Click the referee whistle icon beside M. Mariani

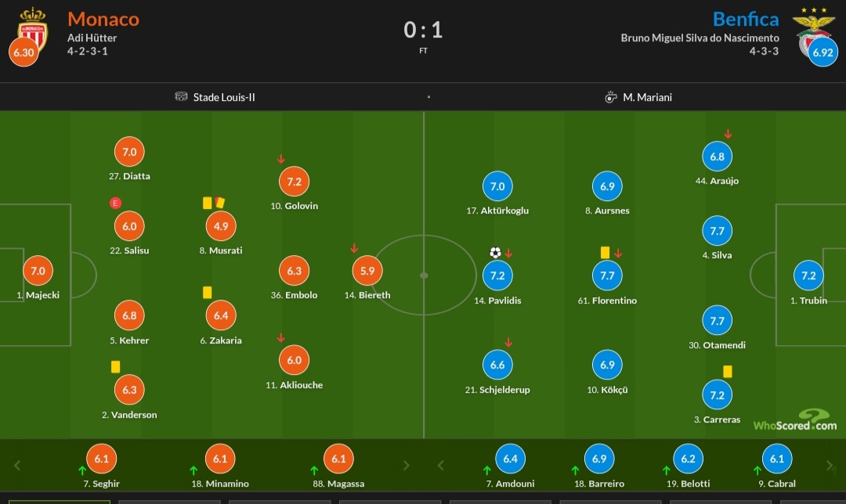611,97
